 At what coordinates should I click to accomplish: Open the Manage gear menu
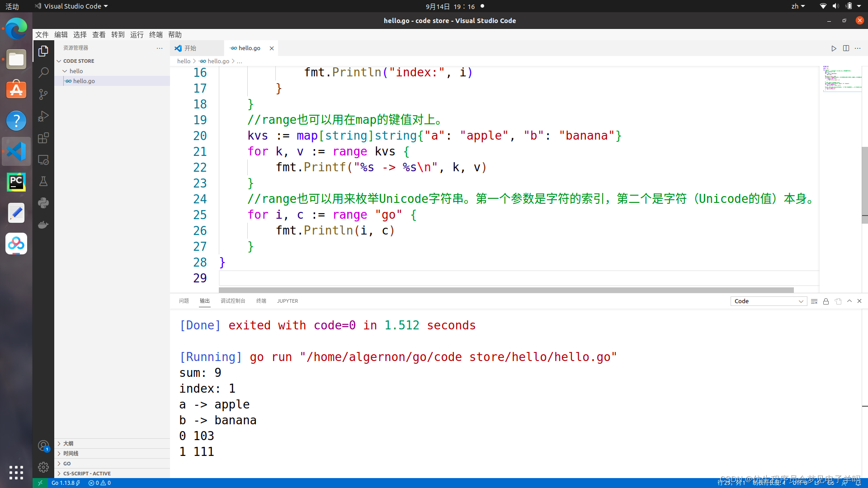[43, 467]
